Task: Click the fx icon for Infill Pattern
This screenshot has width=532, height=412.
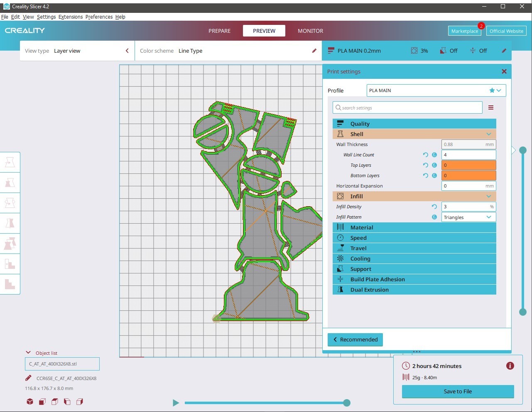Action: [434, 217]
